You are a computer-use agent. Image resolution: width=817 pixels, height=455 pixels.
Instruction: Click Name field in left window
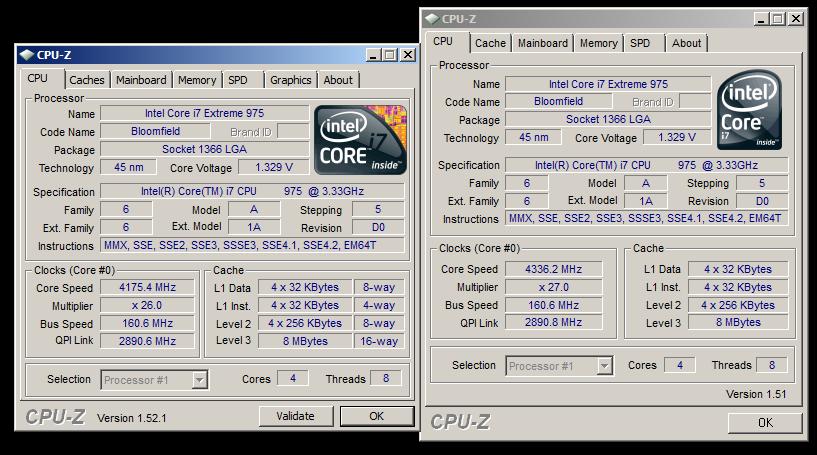point(204,113)
